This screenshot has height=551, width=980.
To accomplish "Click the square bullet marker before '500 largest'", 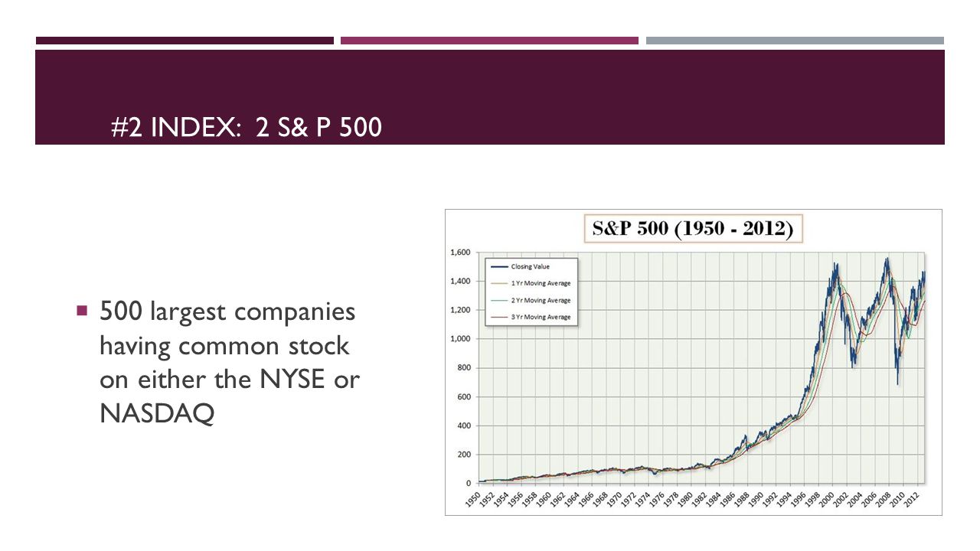I will 81,311.
